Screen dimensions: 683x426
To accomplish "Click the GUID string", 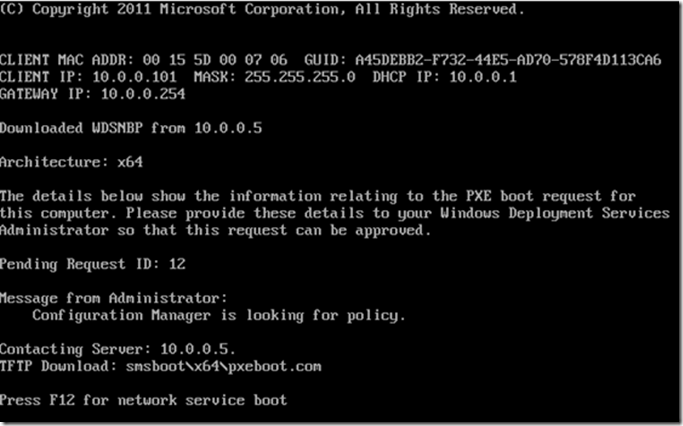I will 508,60.
